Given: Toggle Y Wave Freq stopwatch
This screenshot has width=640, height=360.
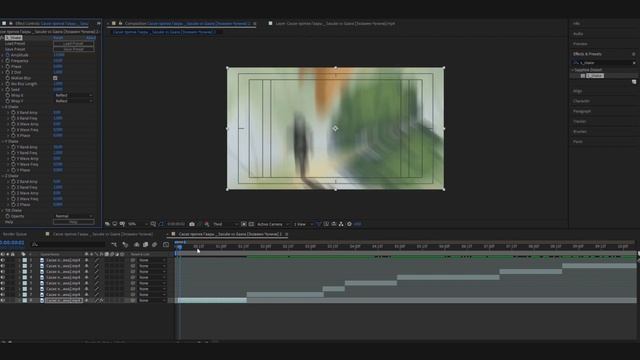Looking at the screenshot, I should tap(13, 164).
